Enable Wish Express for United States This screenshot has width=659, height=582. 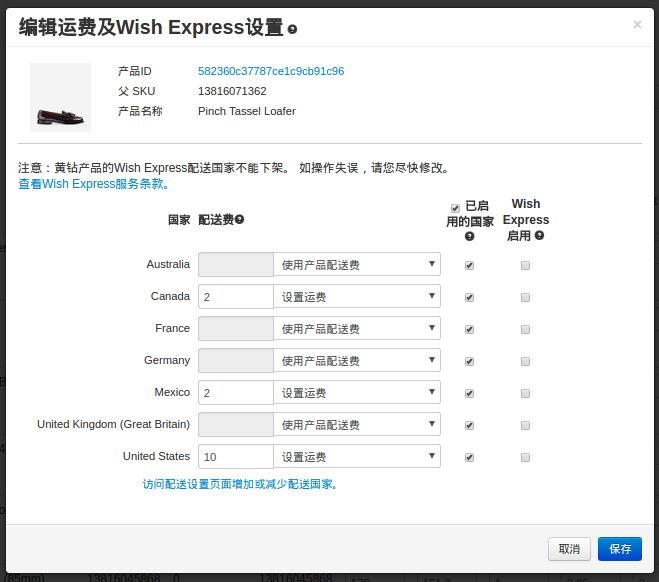[525, 457]
